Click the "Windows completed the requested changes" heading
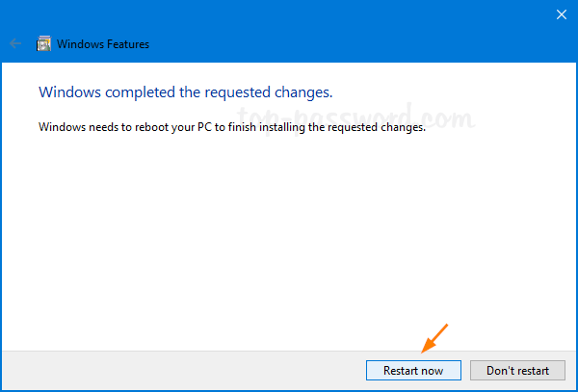The width and height of the screenshot is (578, 392). tap(184, 92)
